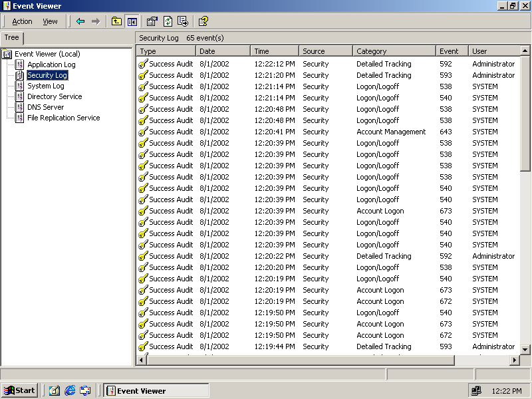
Task: Open Properties from the toolbar icon
Action: [x=152, y=21]
